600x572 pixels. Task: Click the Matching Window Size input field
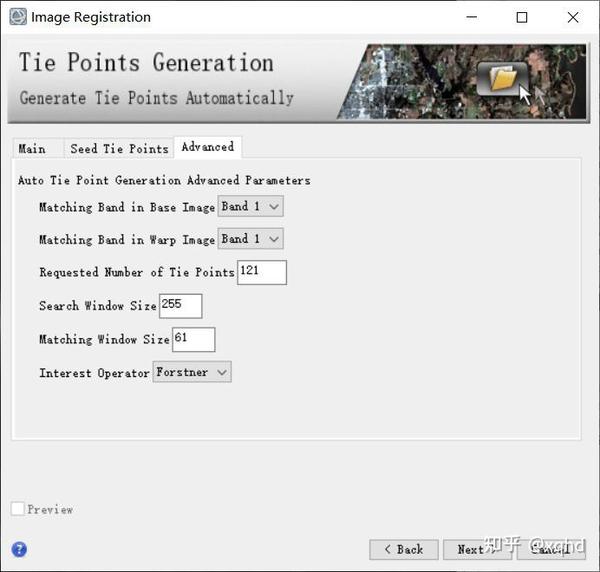(193, 339)
